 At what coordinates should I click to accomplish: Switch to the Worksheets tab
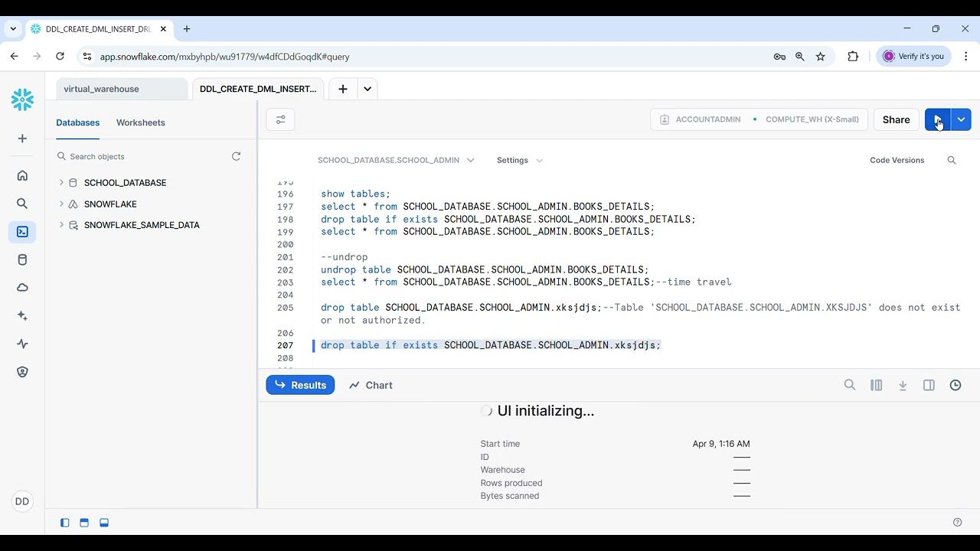coord(141,122)
